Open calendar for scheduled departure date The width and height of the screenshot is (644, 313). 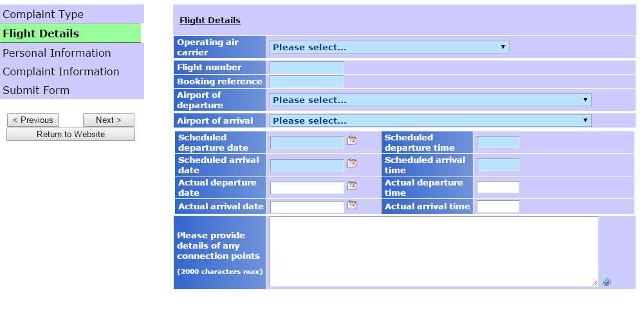click(x=352, y=141)
